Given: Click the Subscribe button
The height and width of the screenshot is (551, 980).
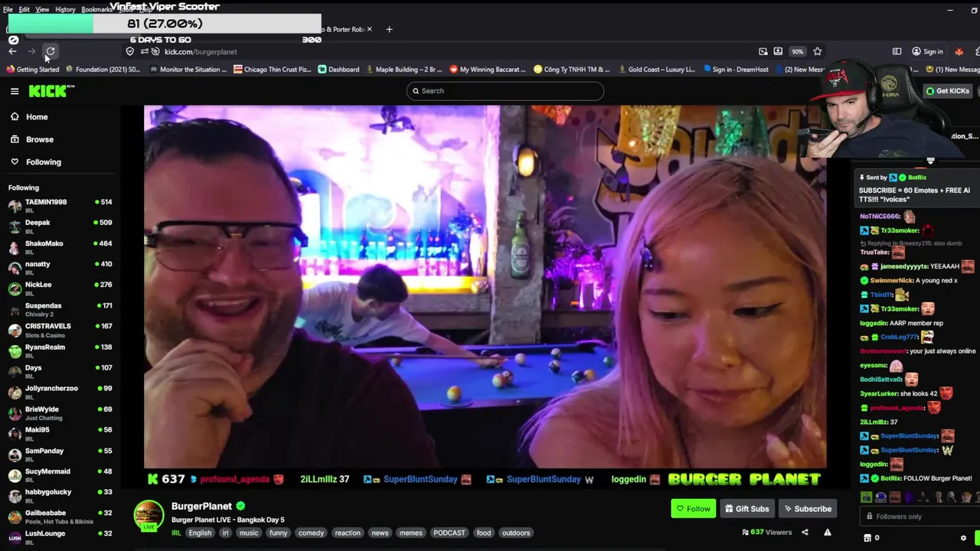Looking at the screenshot, I should point(807,508).
